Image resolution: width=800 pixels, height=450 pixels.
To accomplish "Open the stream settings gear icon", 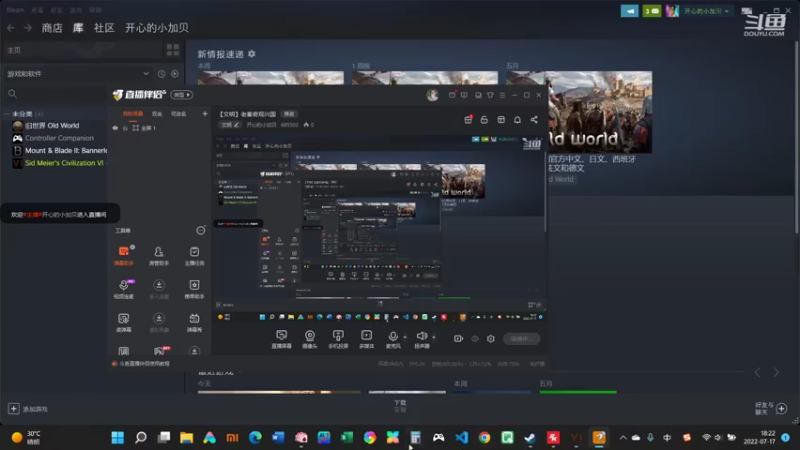I will coord(491,338).
